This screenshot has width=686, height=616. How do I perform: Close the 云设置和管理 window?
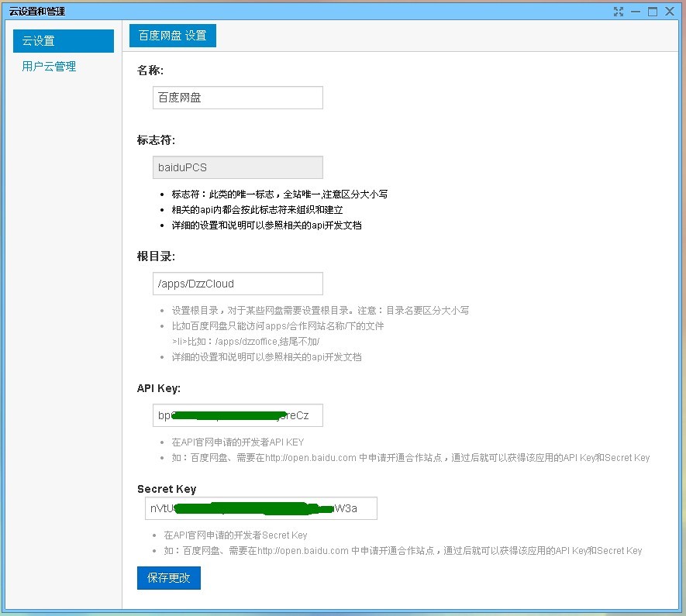670,12
